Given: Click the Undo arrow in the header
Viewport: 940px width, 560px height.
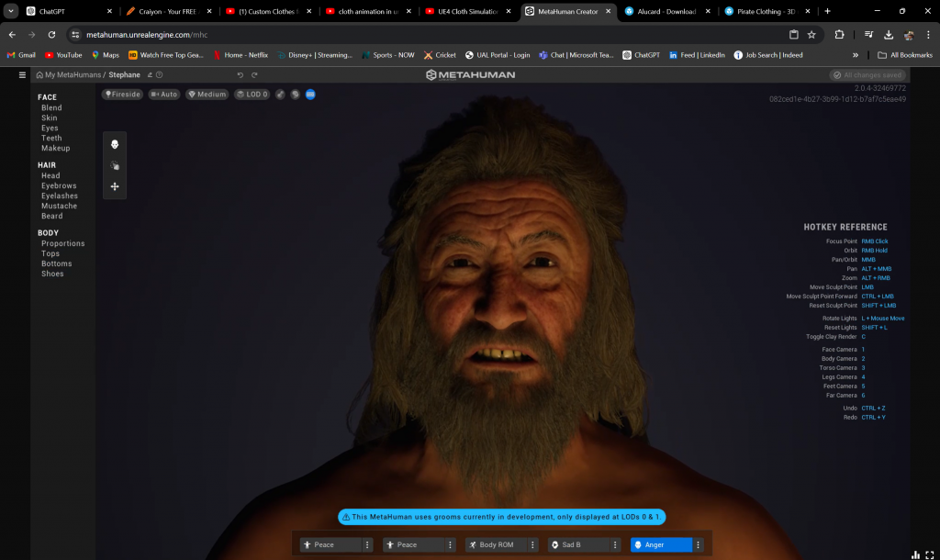Looking at the screenshot, I should pos(240,75).
